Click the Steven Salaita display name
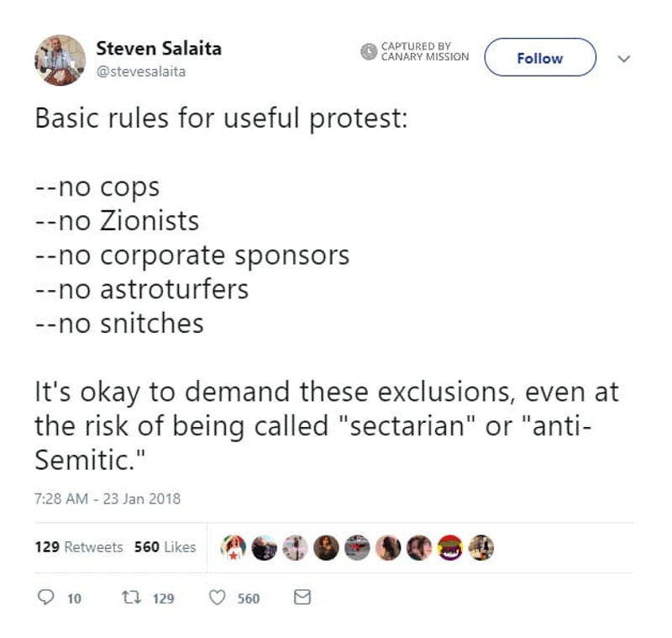Viewport: 672px width, 638px height. [x=160, y=49]
